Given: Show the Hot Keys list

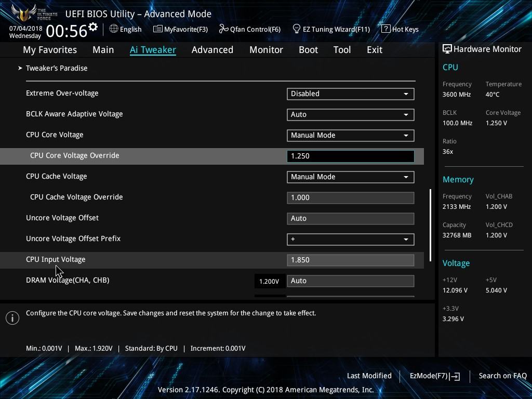Looking at the screenshot, I should click(x=400, y=29).
